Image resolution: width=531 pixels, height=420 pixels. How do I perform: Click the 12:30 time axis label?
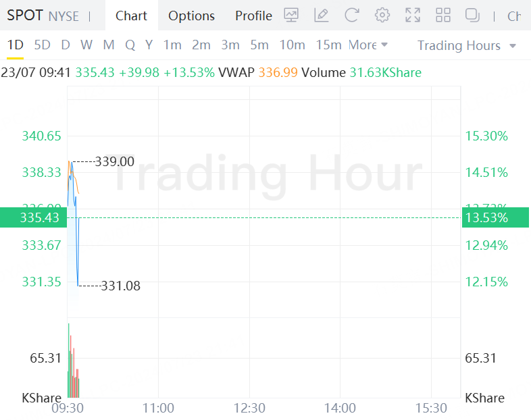249,408
